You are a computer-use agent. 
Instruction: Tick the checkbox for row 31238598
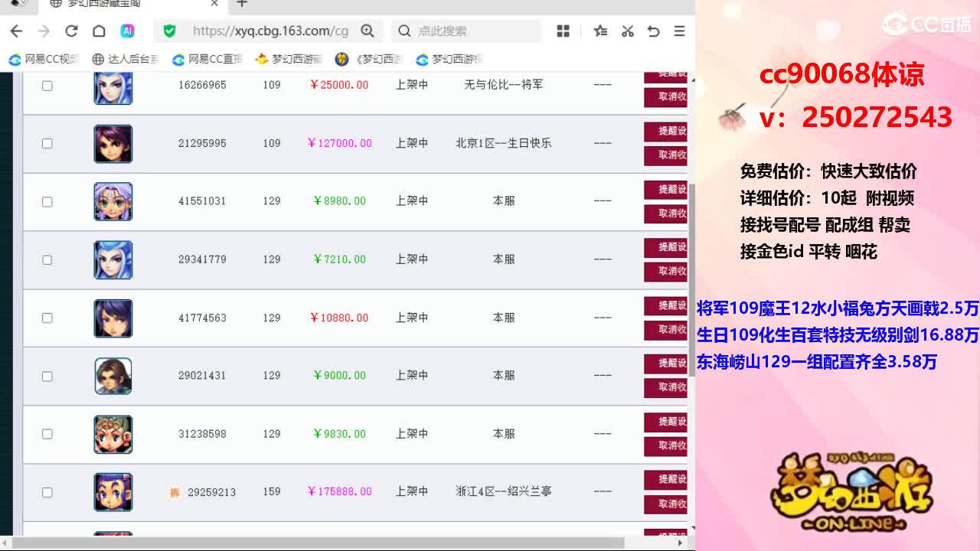click(47, 434)
